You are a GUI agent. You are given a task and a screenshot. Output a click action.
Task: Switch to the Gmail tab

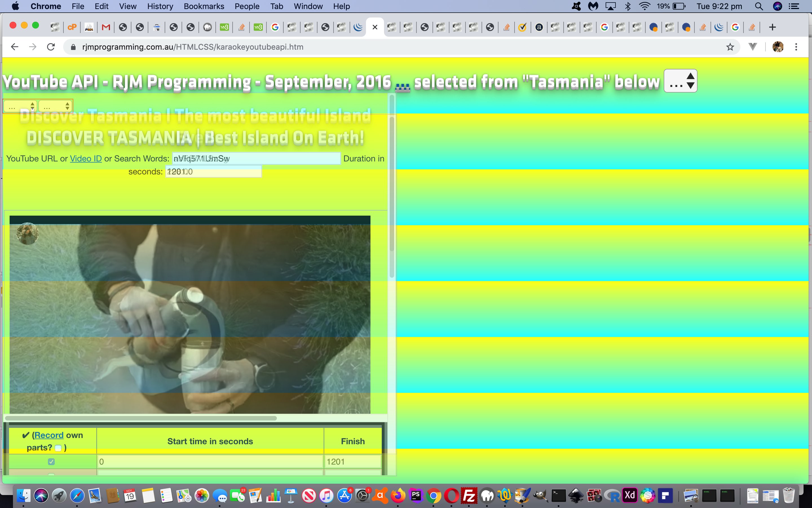(x=106, y=27)
